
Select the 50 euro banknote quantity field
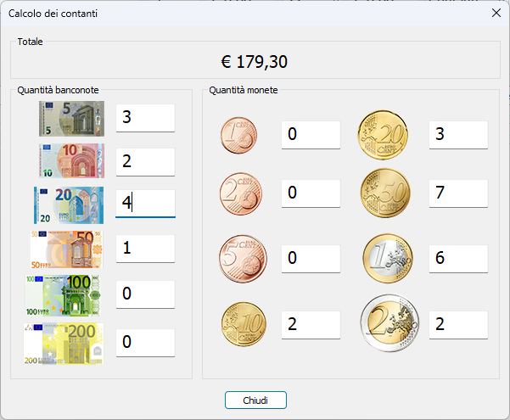point(145,249)
